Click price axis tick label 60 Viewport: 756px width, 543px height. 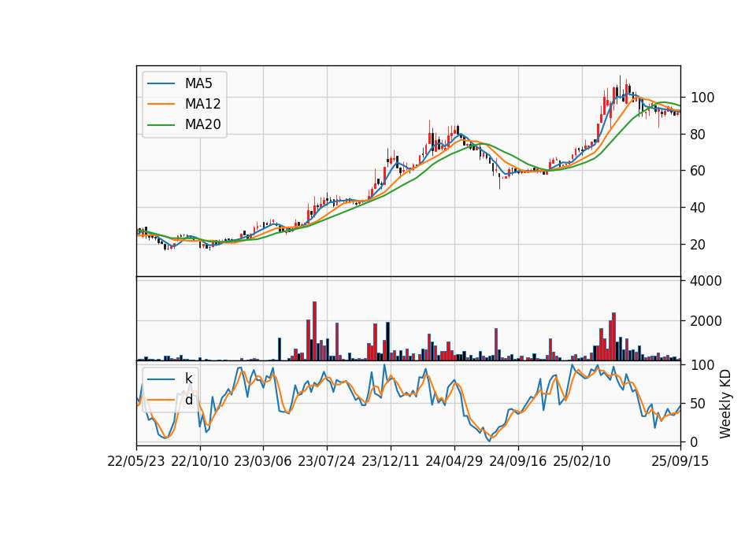pyautogui.click(x=698, y=171)
